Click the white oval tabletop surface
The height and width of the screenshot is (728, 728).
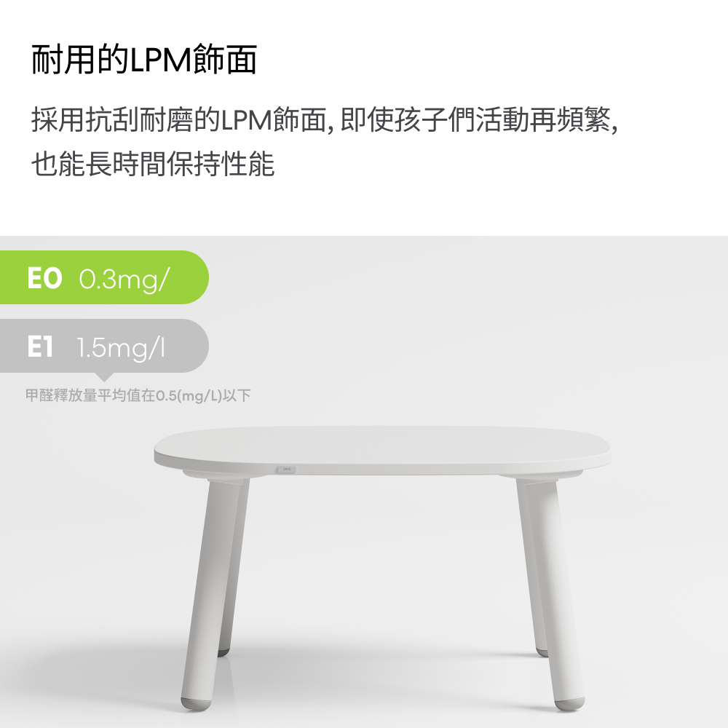[x=382, y=445]
